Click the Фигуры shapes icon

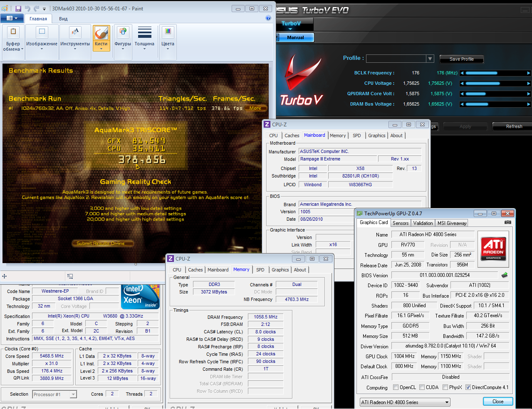point(123,32)
